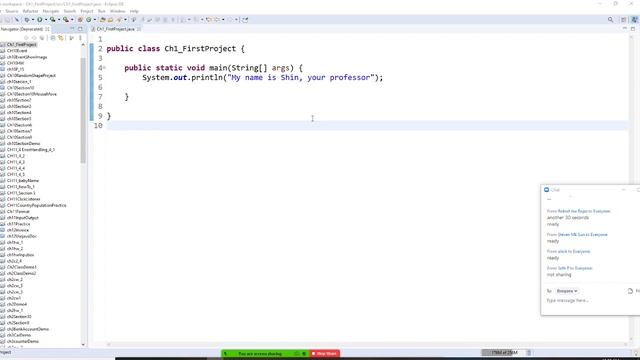Image resolution: width=640 pixels, height=360 pixels.
Task: Click the red Stop Share button
Action: coord(324,353)
